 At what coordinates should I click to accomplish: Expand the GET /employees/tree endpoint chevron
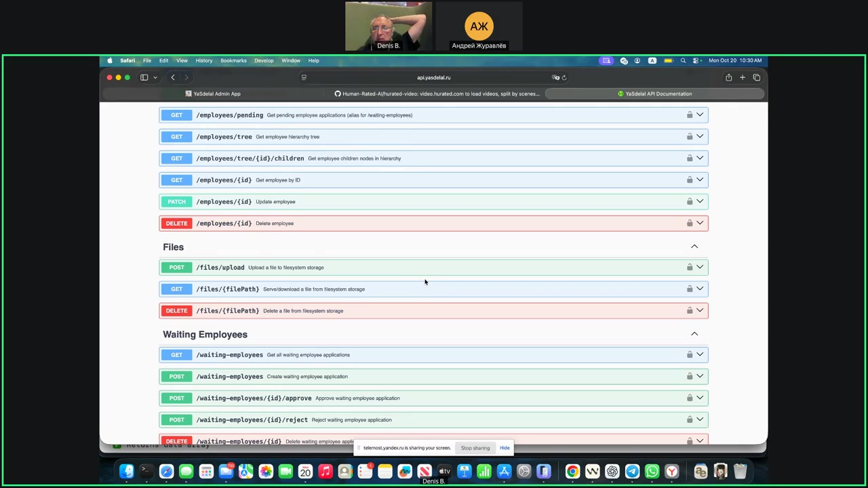pyautogui.click(x=700, y=136)
